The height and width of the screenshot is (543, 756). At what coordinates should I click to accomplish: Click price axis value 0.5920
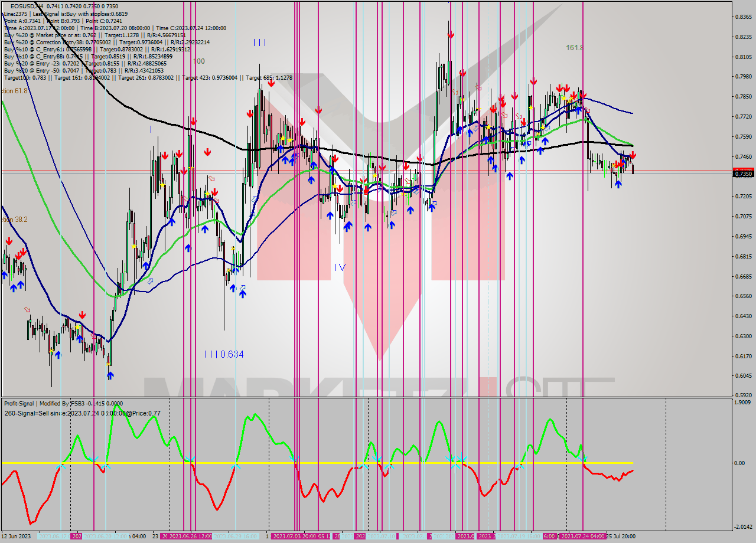pyautogui.click(x=743, y=395)
